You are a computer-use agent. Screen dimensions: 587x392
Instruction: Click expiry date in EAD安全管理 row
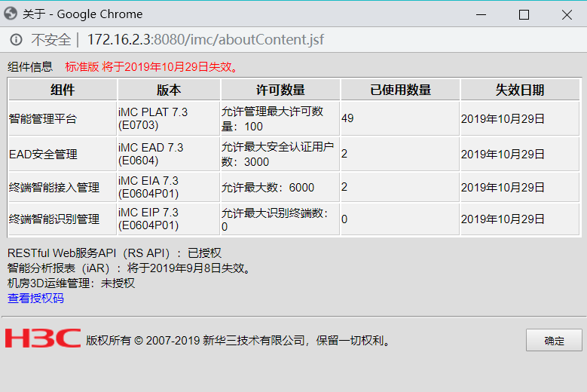520,154
